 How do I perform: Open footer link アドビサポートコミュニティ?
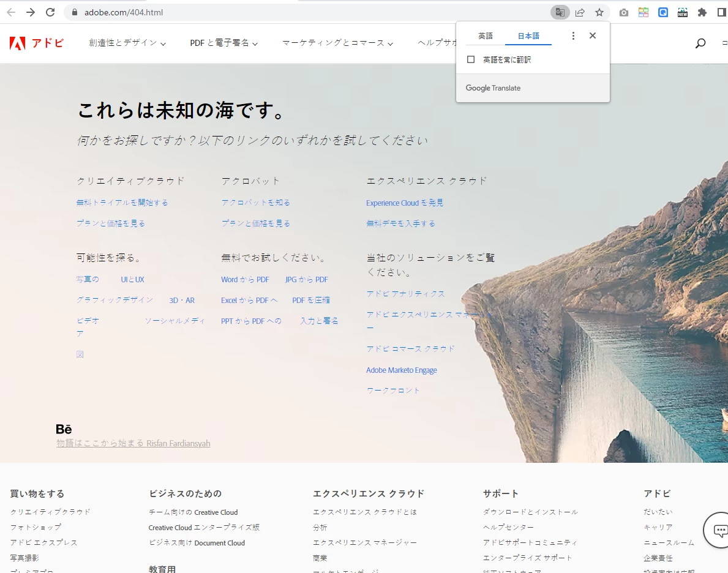(x=530, y=542)
